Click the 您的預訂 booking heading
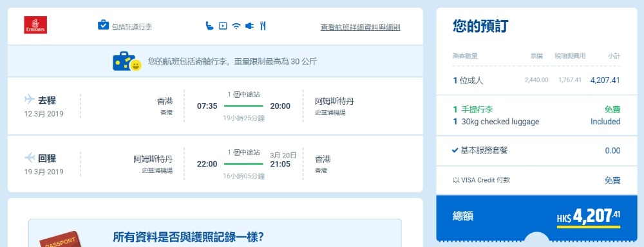The height and width of the screenshot is (247, 644). pyautogui.click(x=480, y=26)
